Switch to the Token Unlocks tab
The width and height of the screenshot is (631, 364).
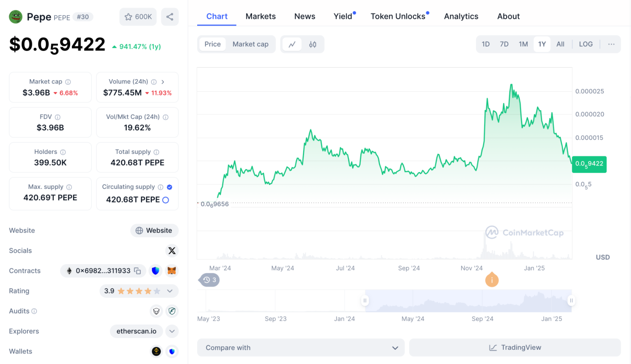point(398,17)
